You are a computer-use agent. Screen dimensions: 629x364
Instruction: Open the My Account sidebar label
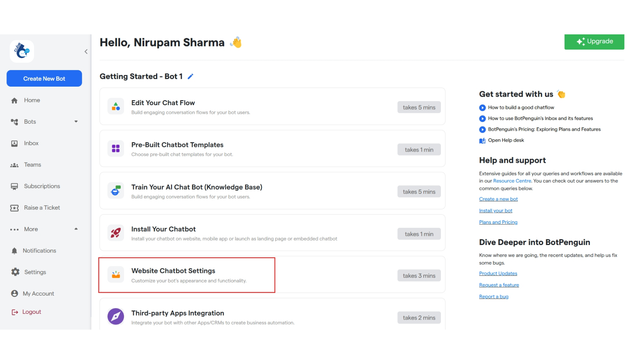[38, 294]
